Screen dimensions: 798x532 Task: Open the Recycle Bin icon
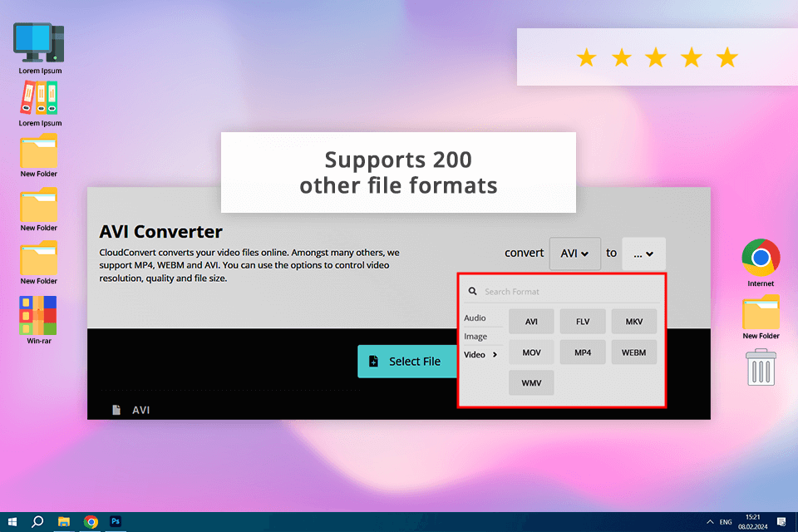(x=761, y=367)
